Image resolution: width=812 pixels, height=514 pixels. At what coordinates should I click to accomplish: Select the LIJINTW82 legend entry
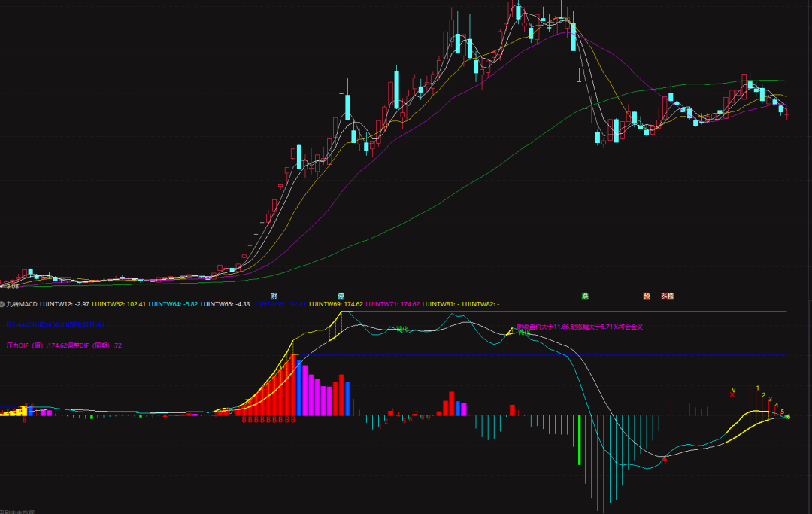pos(480,304)
